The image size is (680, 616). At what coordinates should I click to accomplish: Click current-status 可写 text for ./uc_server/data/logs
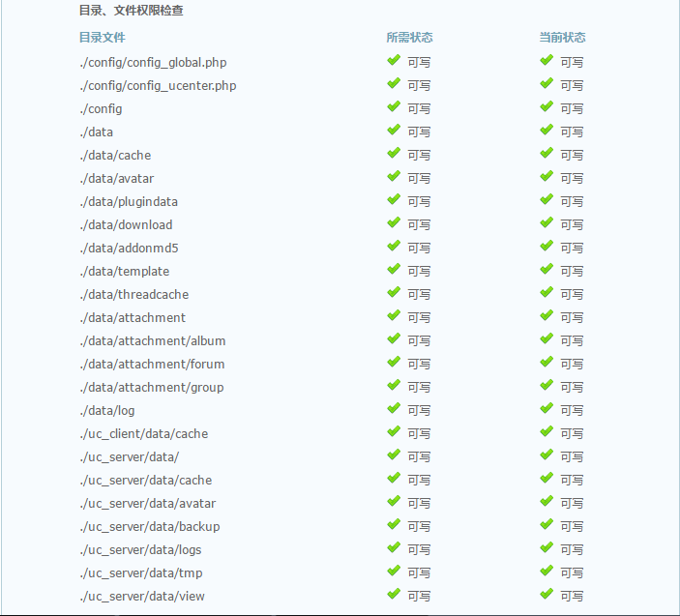coord(572,549)
